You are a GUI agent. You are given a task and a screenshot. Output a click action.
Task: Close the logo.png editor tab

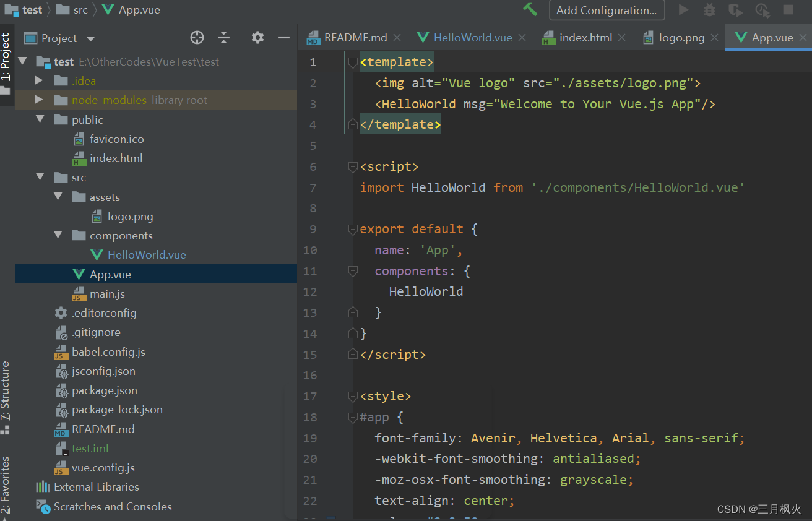coord(714,38)
